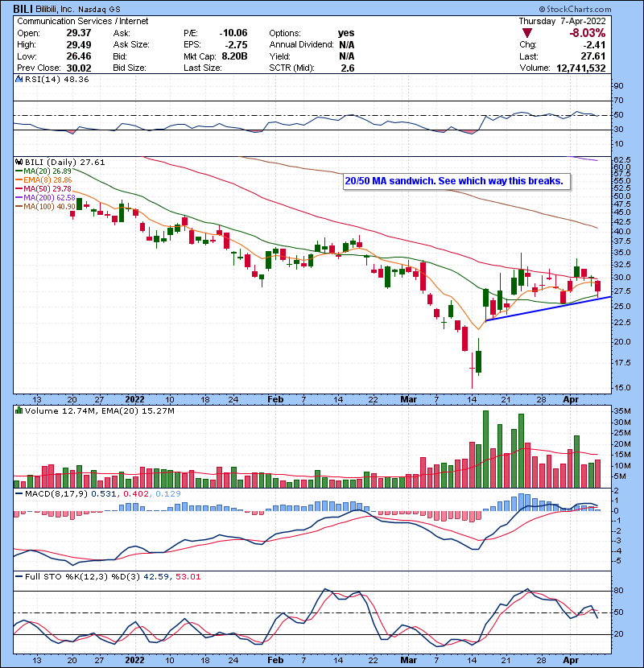Screen dimensions: 644x668
Task: Click the -8.03% percent change value
Action: coord(587,33)
